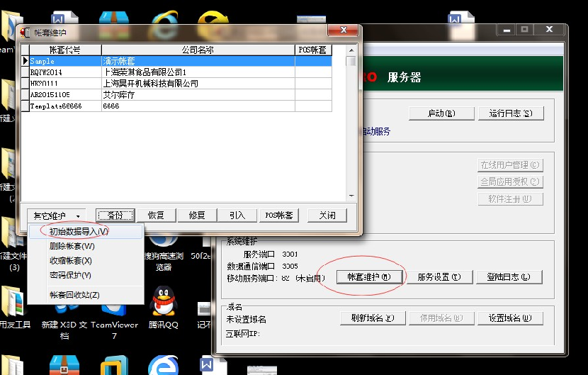
Task: Open 服务设置 in system maintenance
Action: 439,277
